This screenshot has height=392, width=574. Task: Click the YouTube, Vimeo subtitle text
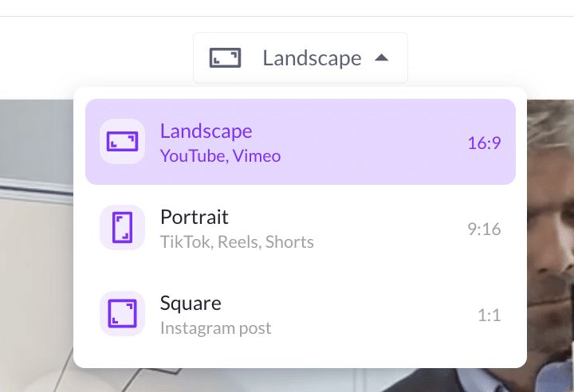point(220,156)
